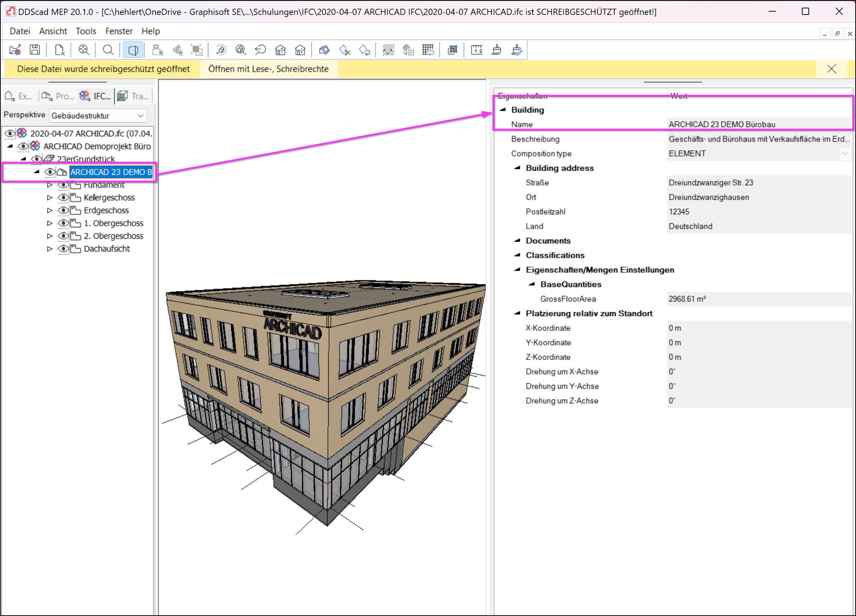Click the close file icon

tap(60, 50)
